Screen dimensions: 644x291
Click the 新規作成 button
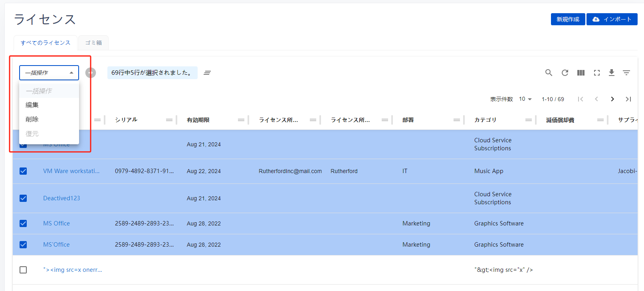pos(568,19)
